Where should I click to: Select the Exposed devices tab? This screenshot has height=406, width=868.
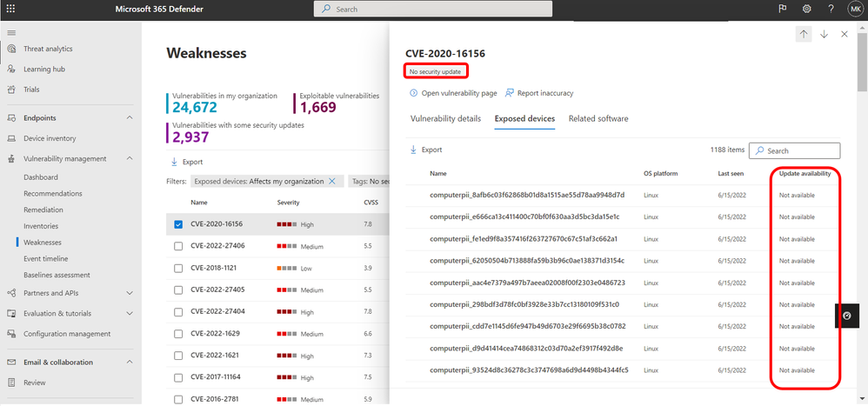[524, 119]
